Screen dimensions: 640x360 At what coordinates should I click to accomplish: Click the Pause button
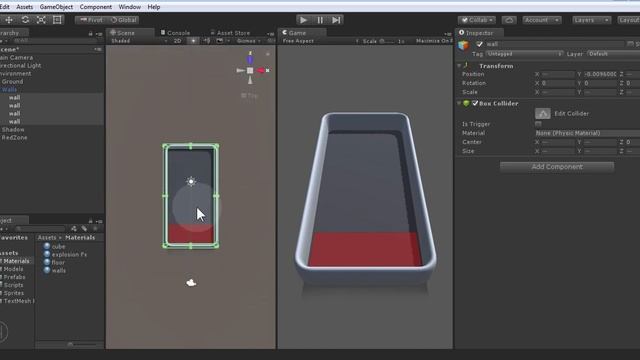pos(320,20)
